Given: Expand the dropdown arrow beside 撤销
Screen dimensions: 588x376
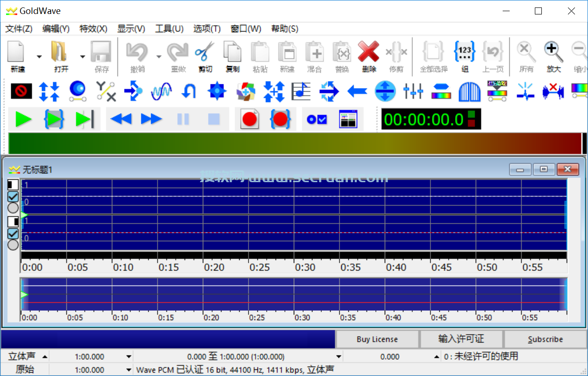Looking at the screenshot, I should click(159, 57).
